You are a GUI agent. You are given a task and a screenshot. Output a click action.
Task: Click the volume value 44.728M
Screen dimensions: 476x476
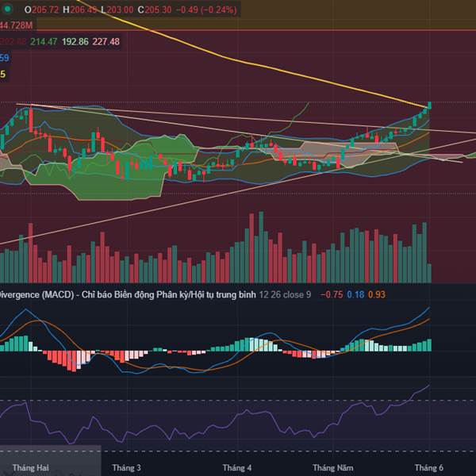[16, 25]
